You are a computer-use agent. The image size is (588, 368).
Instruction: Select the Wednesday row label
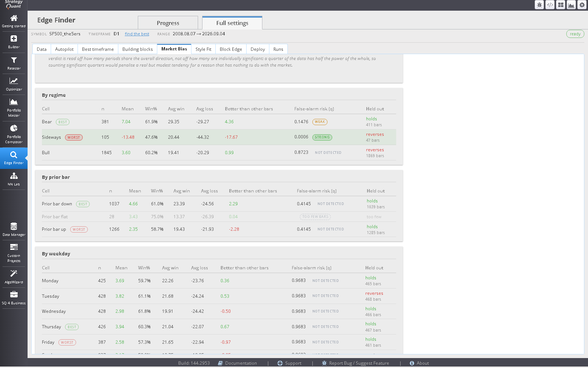coord(54,311)
